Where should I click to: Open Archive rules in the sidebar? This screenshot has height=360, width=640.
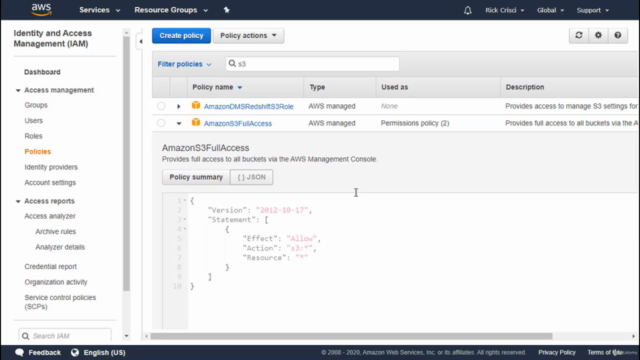point(56,231)
